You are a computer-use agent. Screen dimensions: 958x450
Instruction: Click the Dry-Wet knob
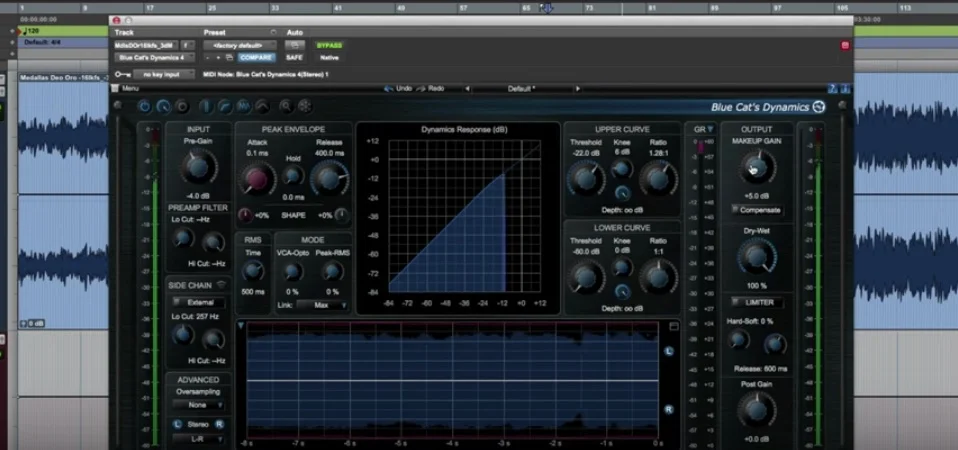tap(757, 256)
